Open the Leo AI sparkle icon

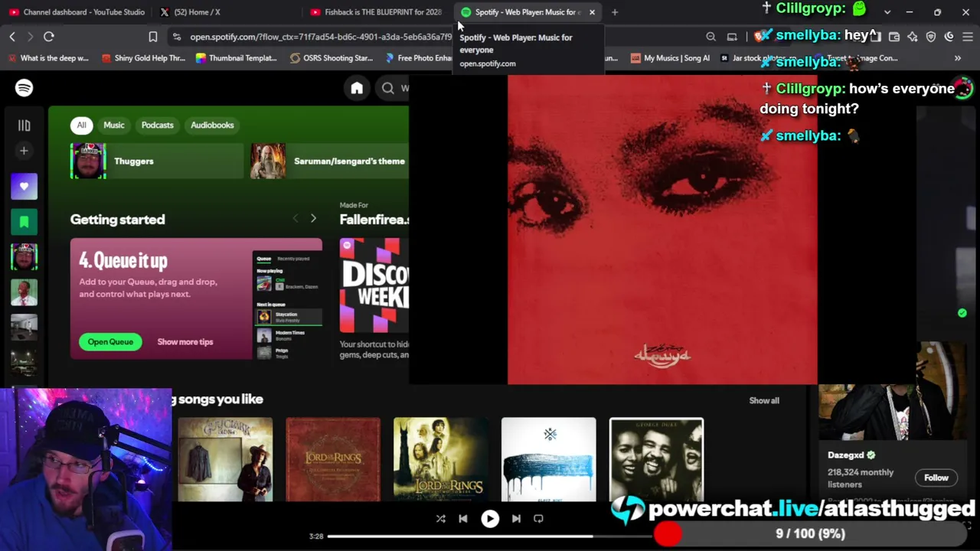[x=913, y=37]
